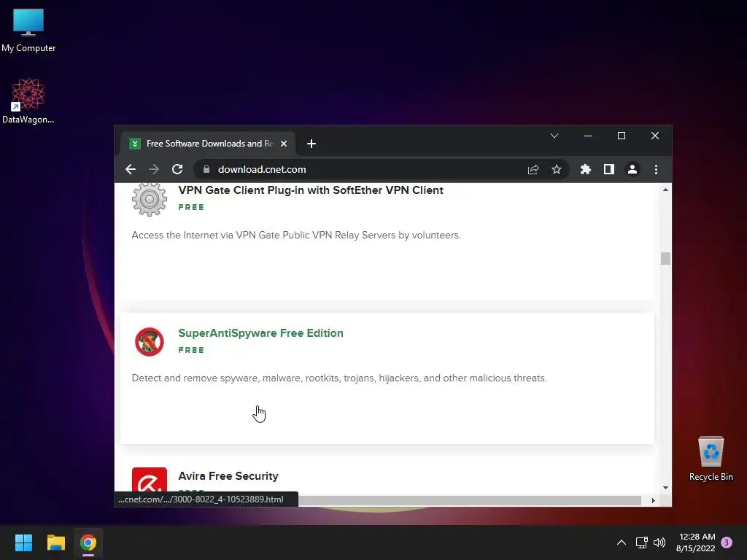Click the SuperAntiSpyware description text
The image size is (747, 560).
pyautogui.click(x=339, y=378)
